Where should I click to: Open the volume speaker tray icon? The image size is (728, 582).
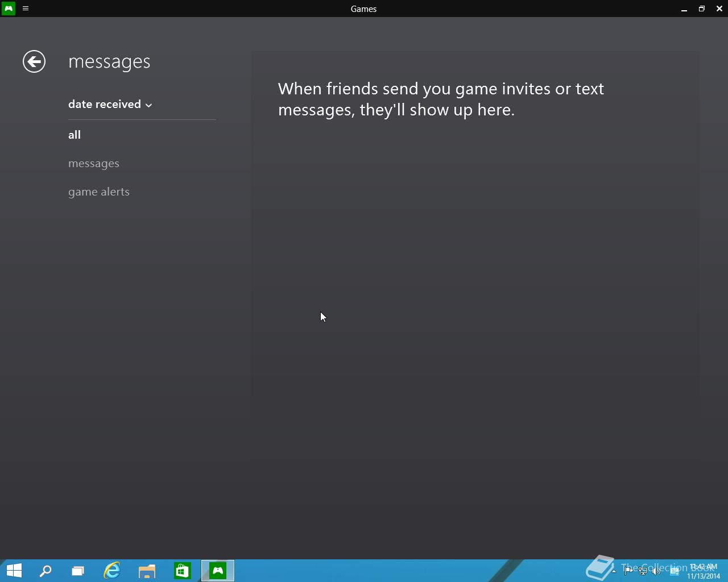[x=657, y=571]
